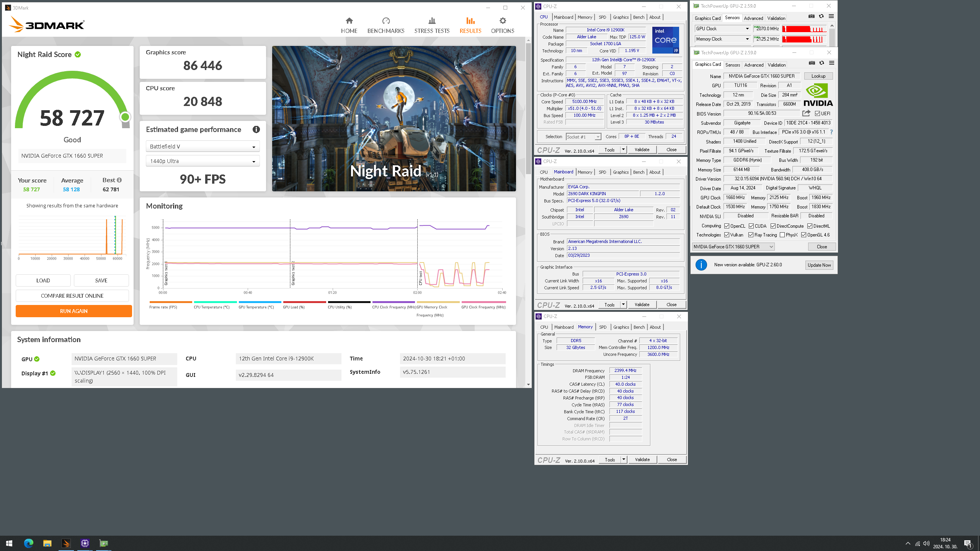Screen dimensions: 980x551
Task: Open the Memory Clock sensor dropdown in GPU-Z
Action: point(722,39)
